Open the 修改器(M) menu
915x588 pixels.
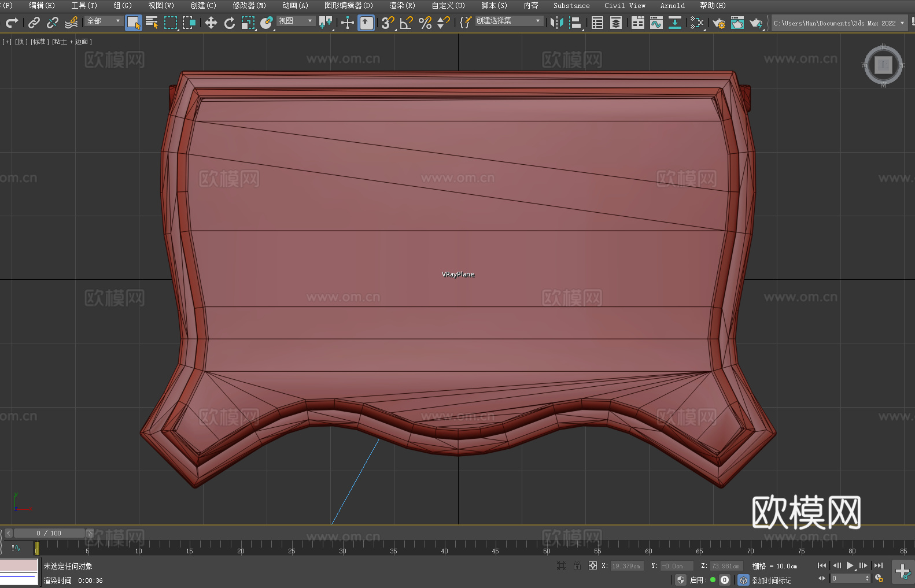(x=249, y=6)
